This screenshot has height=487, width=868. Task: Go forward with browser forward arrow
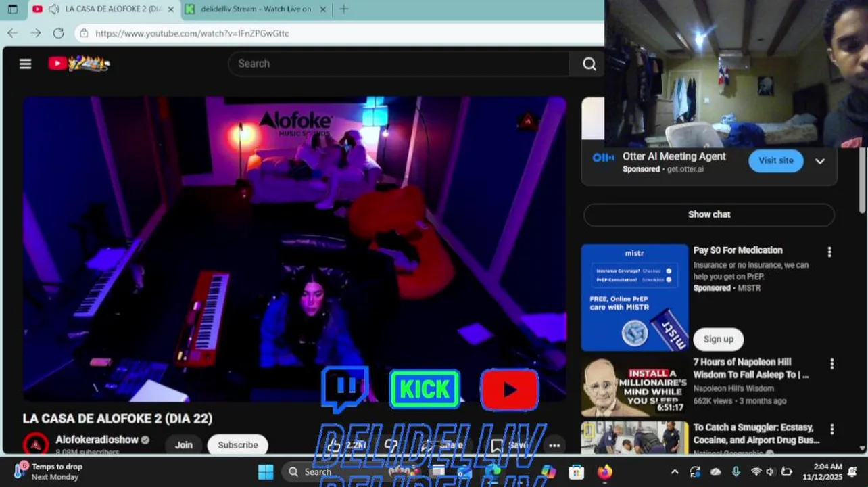pyautogui.click(x=35, y=33)
